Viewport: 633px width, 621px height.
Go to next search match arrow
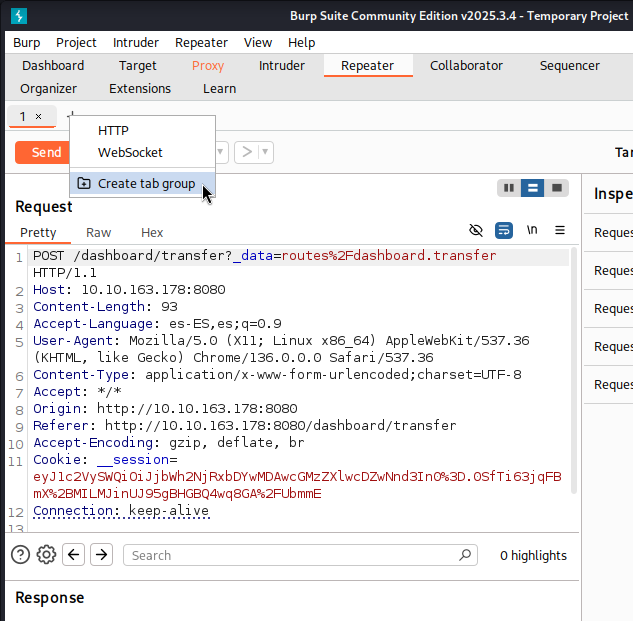click(101, 555)
